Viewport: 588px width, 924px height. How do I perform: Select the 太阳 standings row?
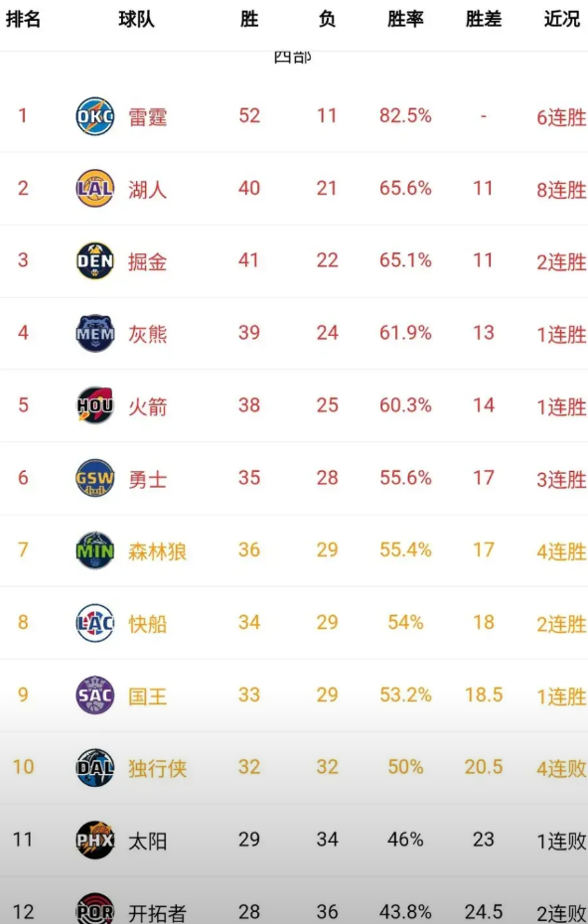(294, 841)
